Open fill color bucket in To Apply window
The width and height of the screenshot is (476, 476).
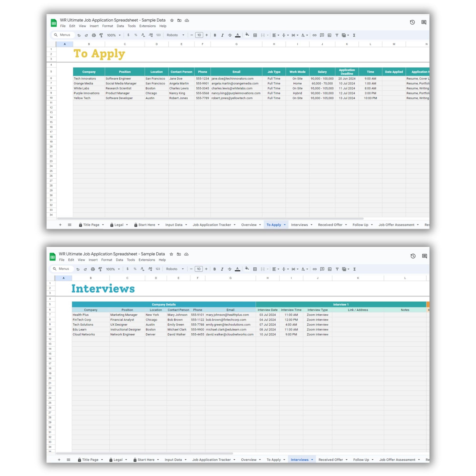point(247,35)
